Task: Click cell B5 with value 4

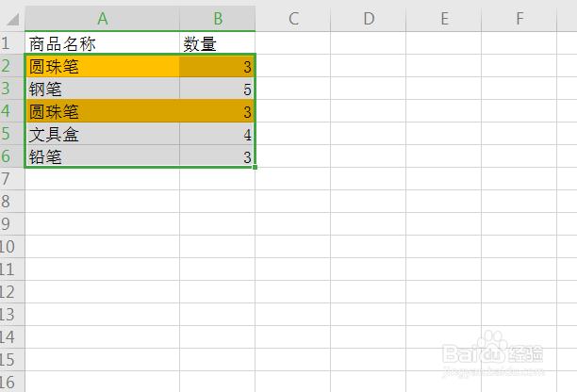Action: point(217,134)
